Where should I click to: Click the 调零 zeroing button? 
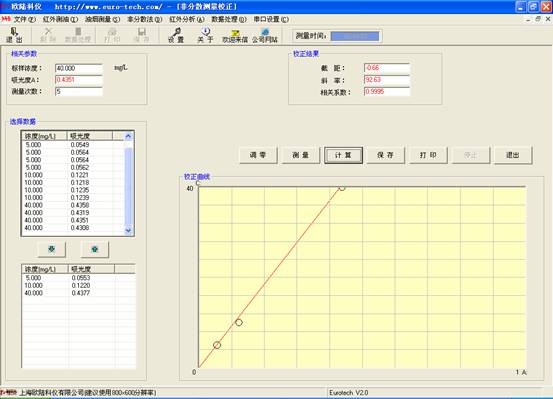point(258,155)
